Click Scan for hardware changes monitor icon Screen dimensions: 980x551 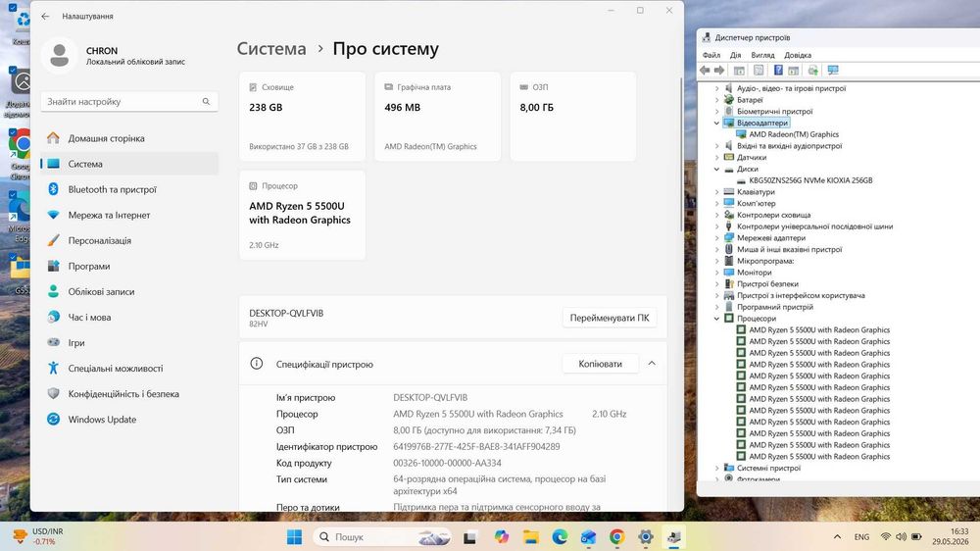pos(832,70)
